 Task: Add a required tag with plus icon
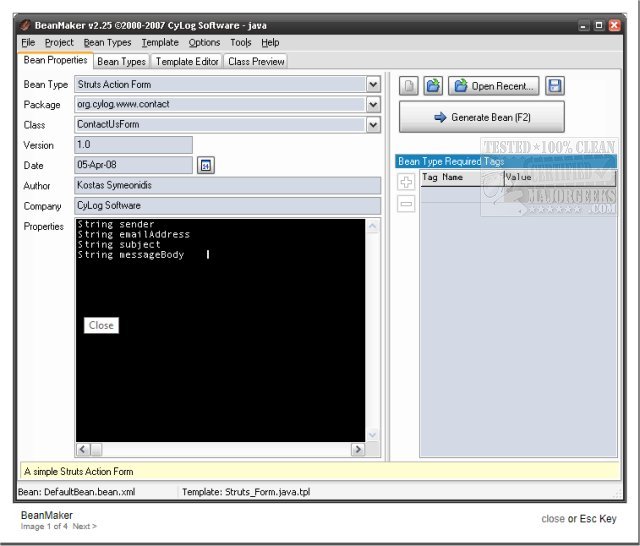click(406, 182)
